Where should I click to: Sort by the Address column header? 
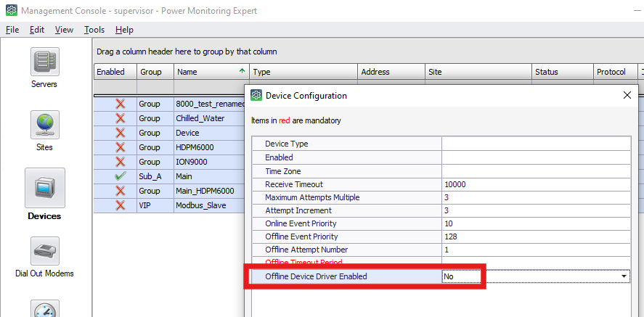[x=391, y=72]
